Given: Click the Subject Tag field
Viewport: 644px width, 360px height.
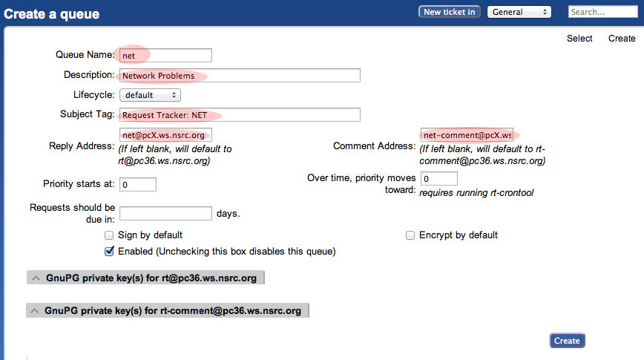Looking at the screenshot, I should pos(240,114).
